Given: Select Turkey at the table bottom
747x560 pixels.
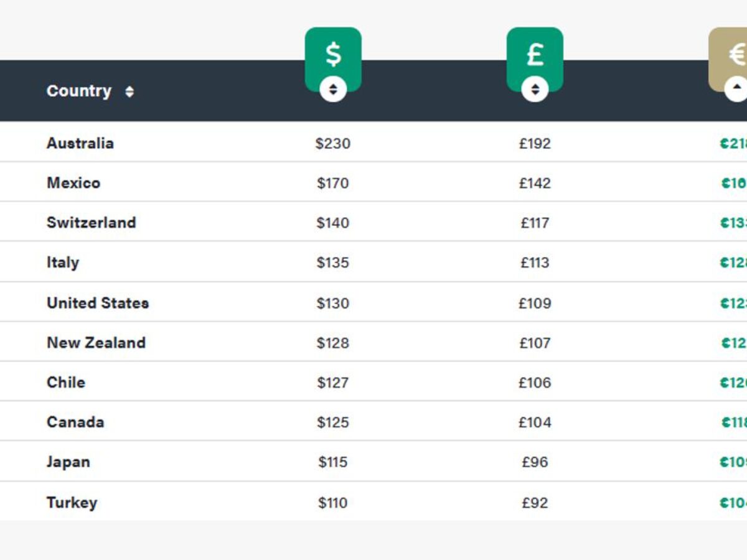Looking at the screenshot, I should coord(72,502).
